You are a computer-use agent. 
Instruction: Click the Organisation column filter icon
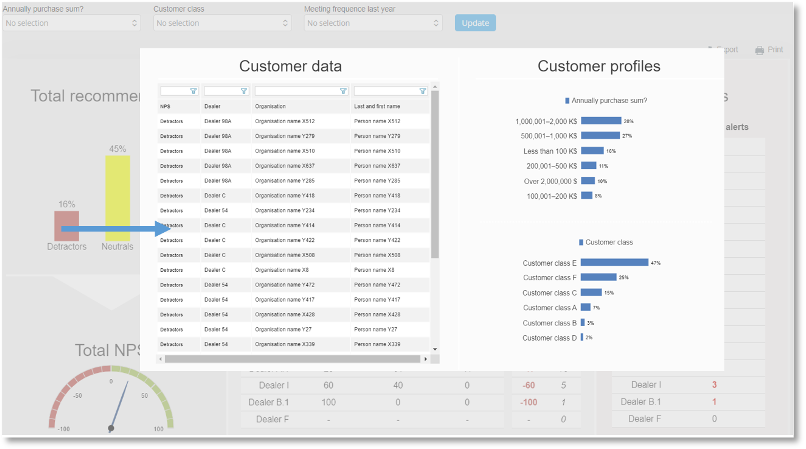[343, 91]
